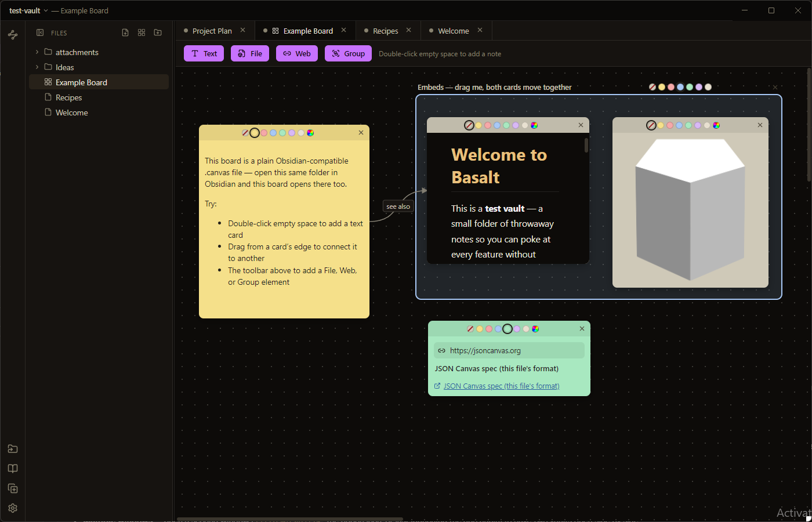The height and width of the screenshot is (522, 812).
Task: Add a Text card from the toolbar
Action: click(x=204, y=53)
